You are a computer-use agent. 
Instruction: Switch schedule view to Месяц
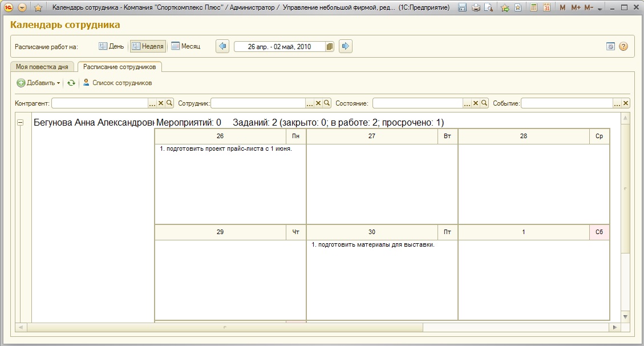tap(186, 46)
